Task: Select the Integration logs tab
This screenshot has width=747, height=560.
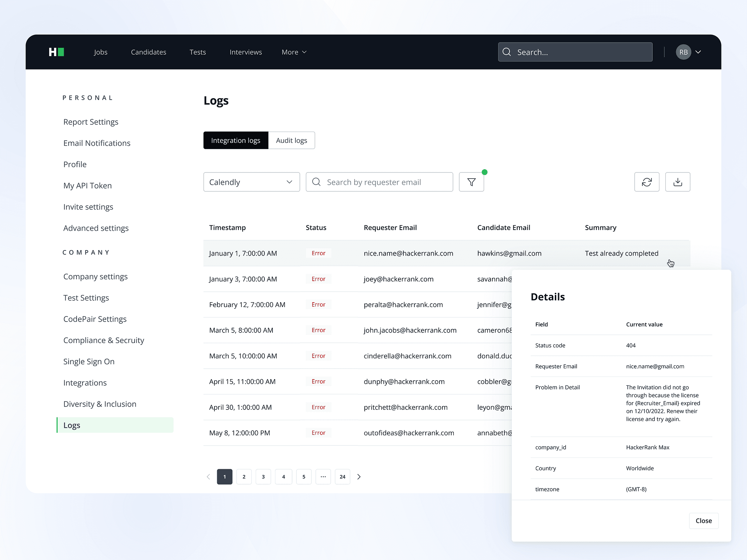Action: pyautogui.click(x=236, y=140)
